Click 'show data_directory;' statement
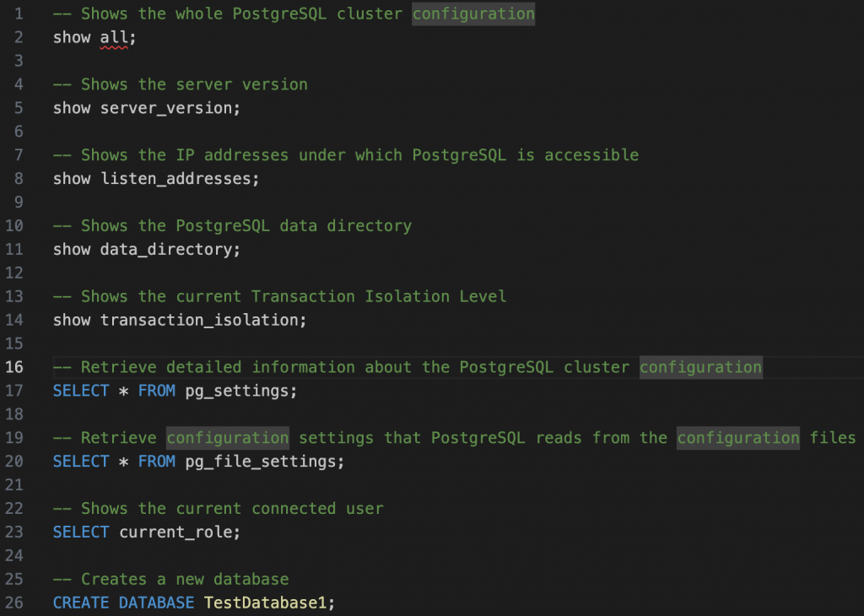The width and height of the screenshot is (864, 616). [147, 249]
